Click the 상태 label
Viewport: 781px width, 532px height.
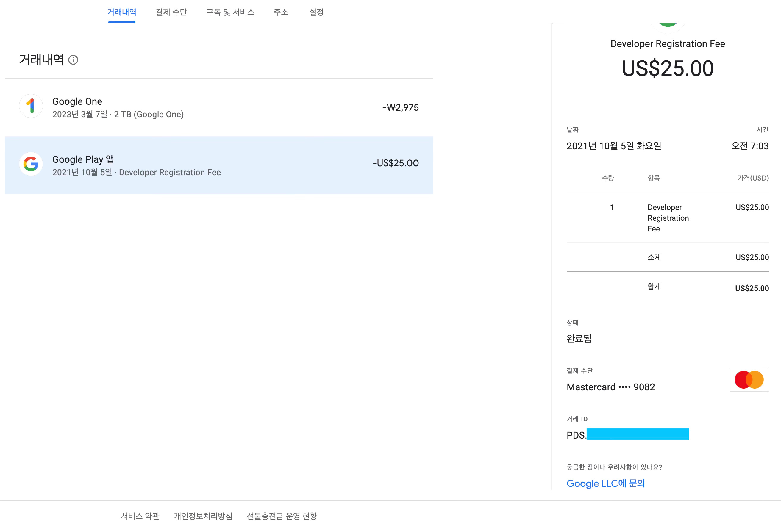[x=573, y=322]
